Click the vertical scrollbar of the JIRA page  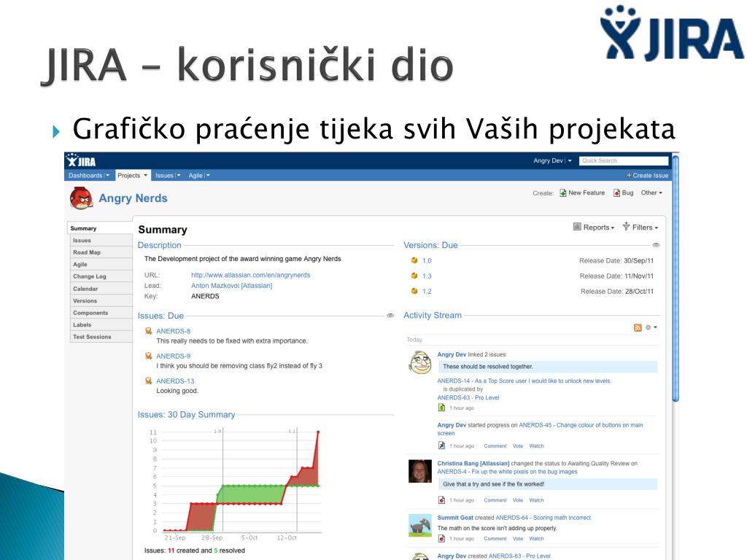[x=675, y=279]
